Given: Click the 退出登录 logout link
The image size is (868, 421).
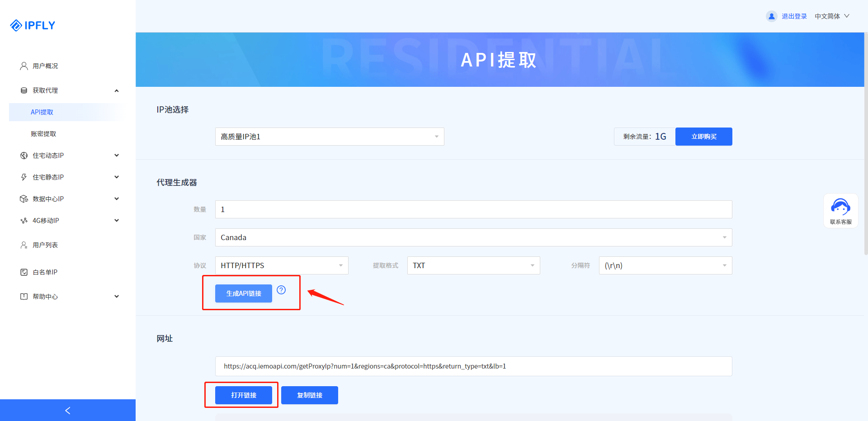Looking at the screenshot, I should click(794, 16).
